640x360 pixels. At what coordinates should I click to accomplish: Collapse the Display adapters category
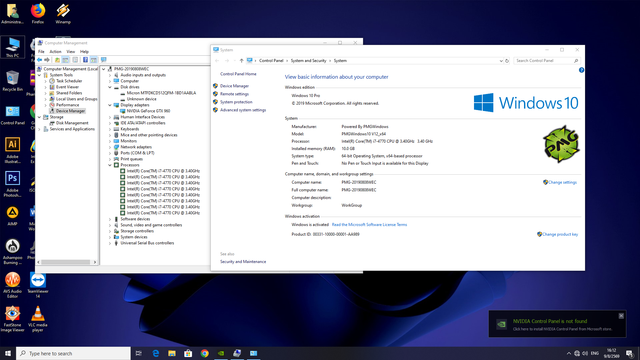point(110,105)
